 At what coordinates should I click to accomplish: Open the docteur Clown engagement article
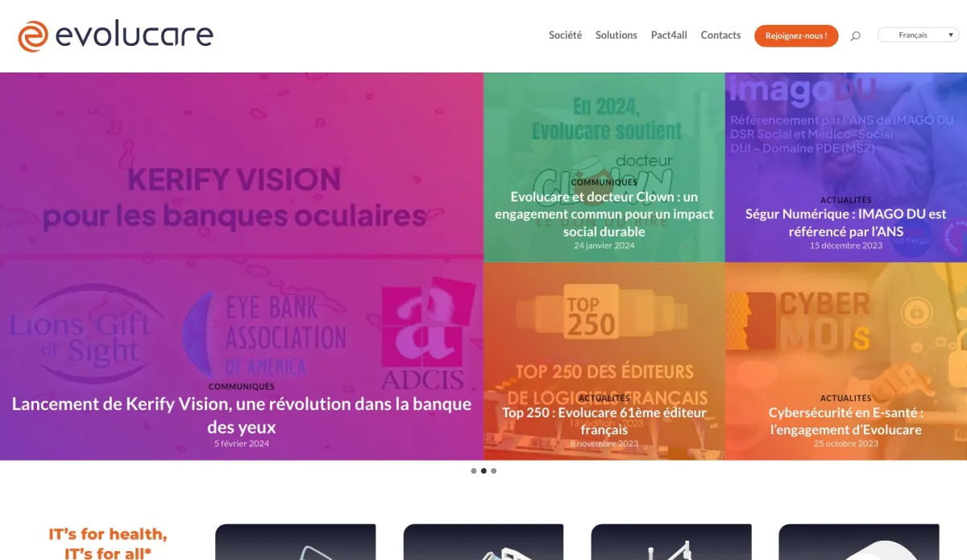point(604,214)
